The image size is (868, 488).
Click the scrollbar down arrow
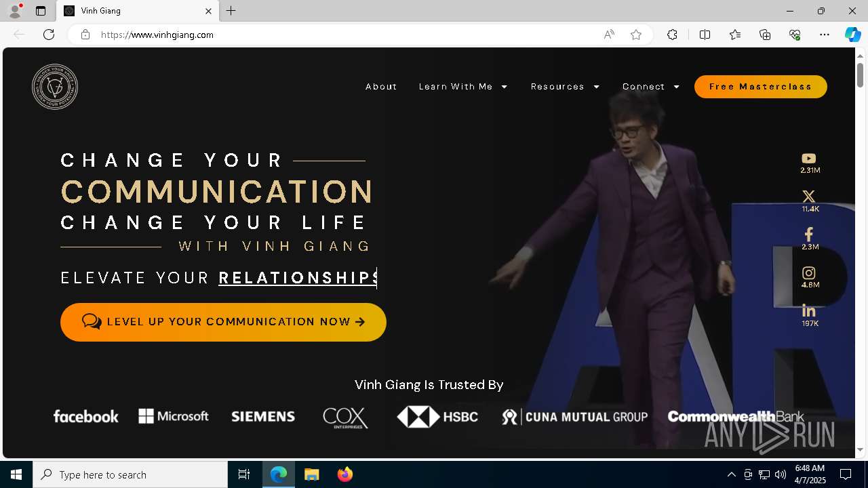pyautogui.click(x=861, y=450)
